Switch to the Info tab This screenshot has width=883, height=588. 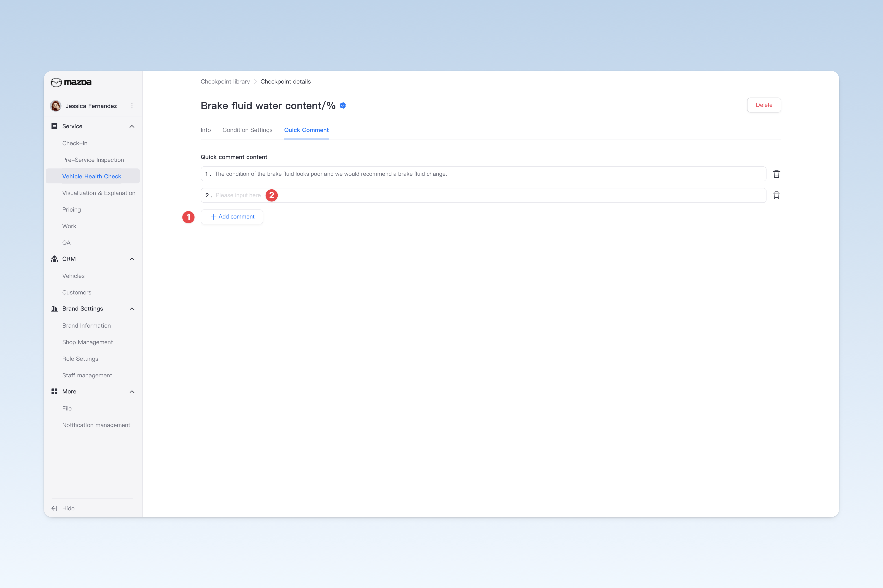point(206,130)
